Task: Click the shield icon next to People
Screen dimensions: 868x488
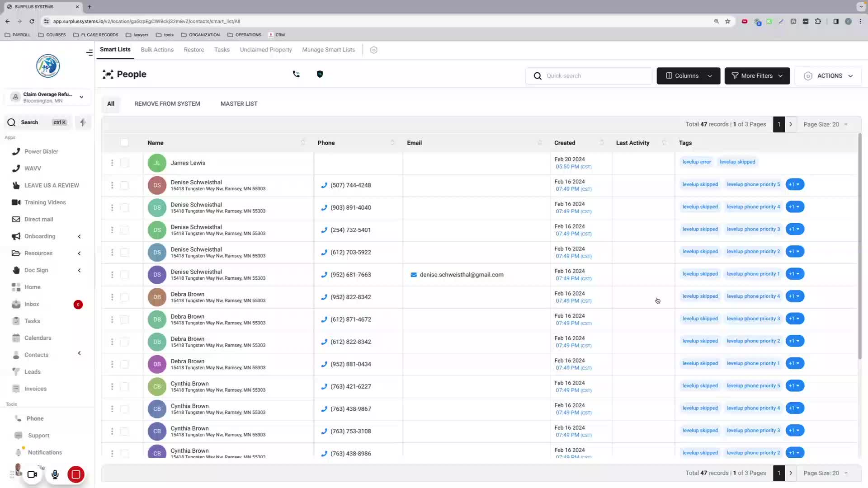Action: coord(320,74)
